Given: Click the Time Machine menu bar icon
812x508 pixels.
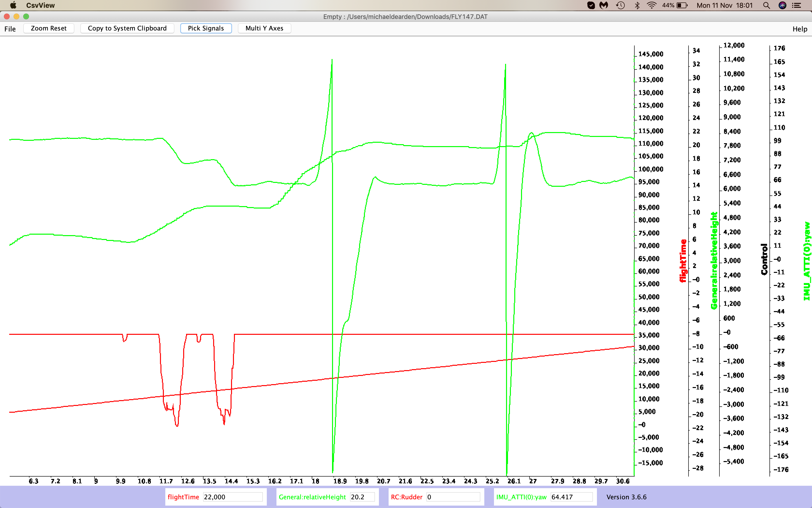Looking at the screenshot, I should click(620, 5).
